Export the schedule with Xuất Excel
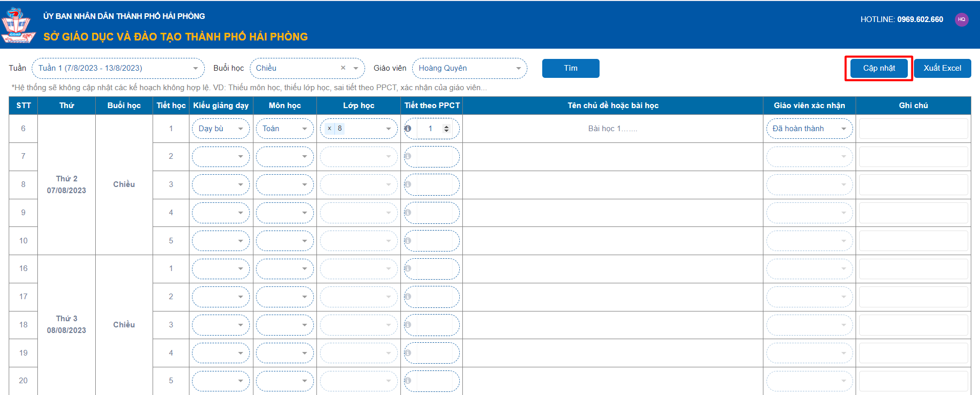Image resolution: width=980 pixels, height=395 pixels. click(942, 68)
